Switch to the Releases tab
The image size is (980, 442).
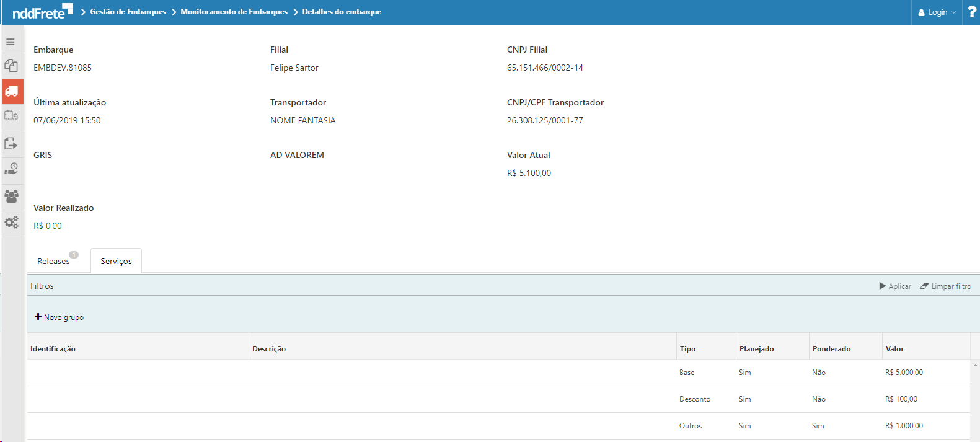click(54, 261)
